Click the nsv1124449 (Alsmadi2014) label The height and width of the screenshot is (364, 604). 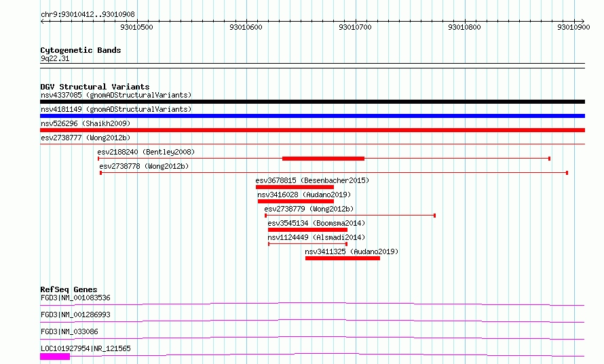[x=316, y=237]
